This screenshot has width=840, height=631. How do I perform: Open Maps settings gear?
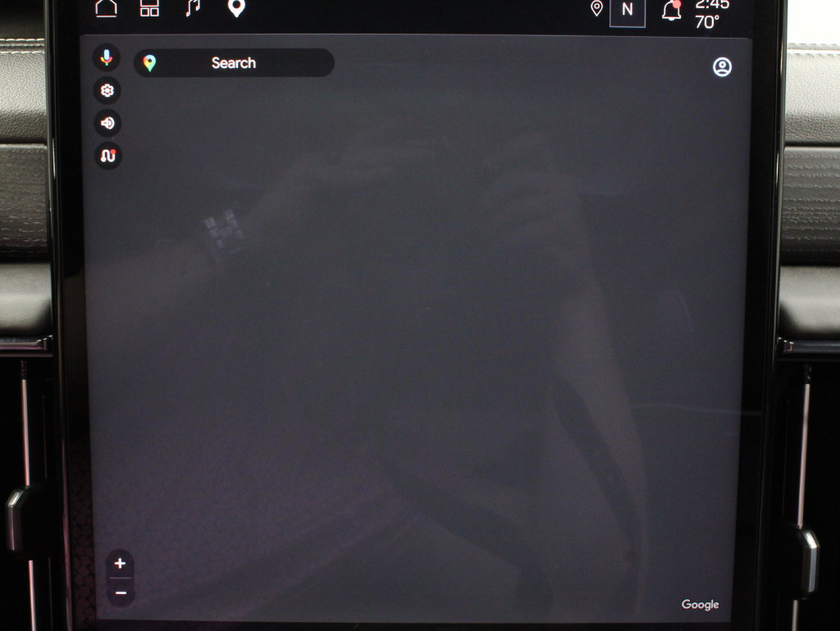107,90
